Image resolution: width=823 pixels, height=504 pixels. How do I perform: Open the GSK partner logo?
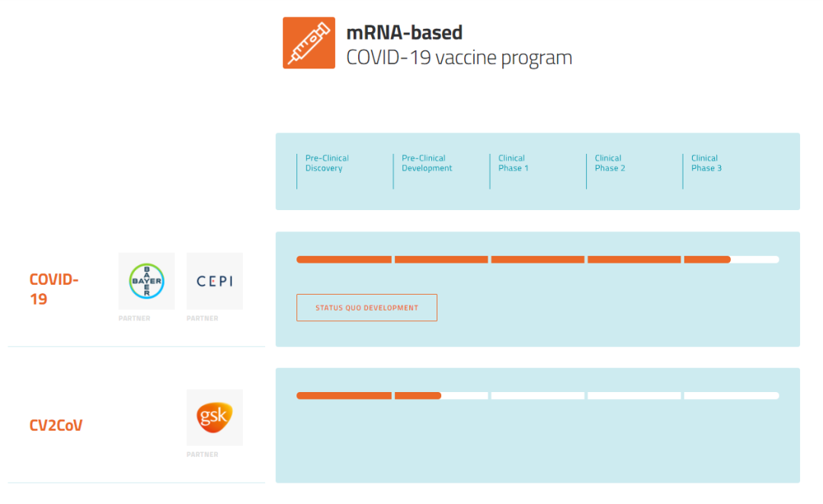pos(215,417)
